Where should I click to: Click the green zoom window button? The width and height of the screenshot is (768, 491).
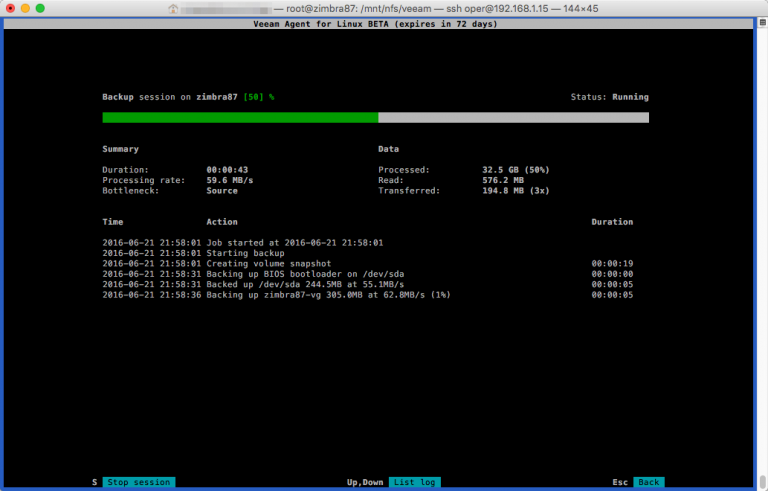tap(40, 8)
